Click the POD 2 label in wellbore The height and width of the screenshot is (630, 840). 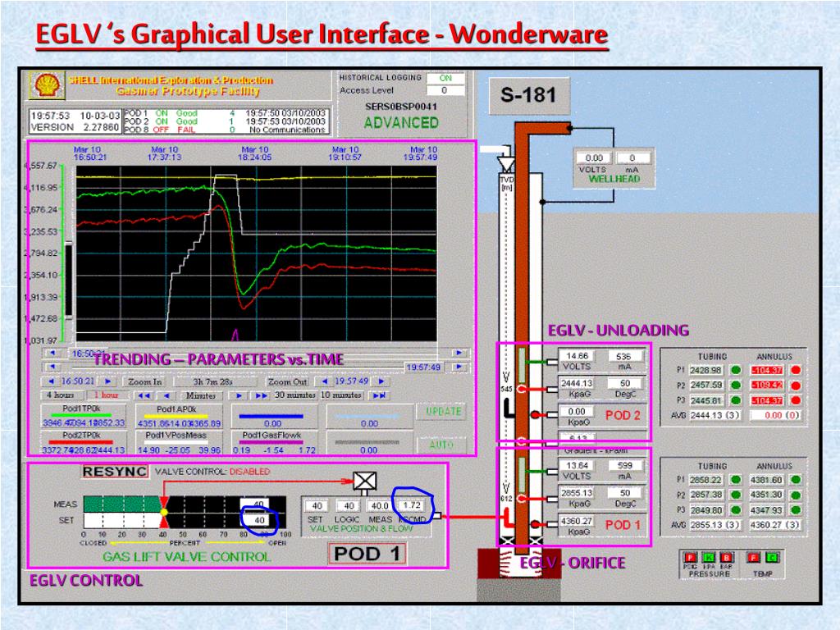(x=623, y=415)
